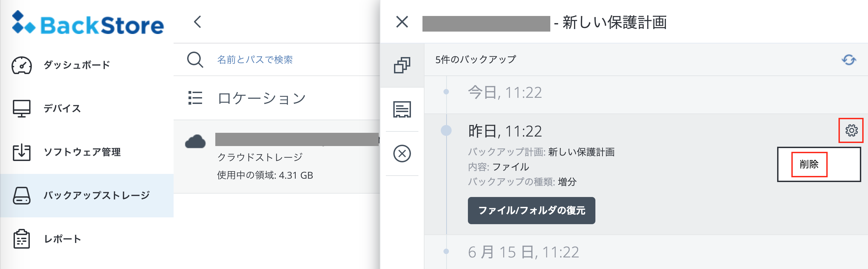Click the search magnifier icon

tap(195, 60)
